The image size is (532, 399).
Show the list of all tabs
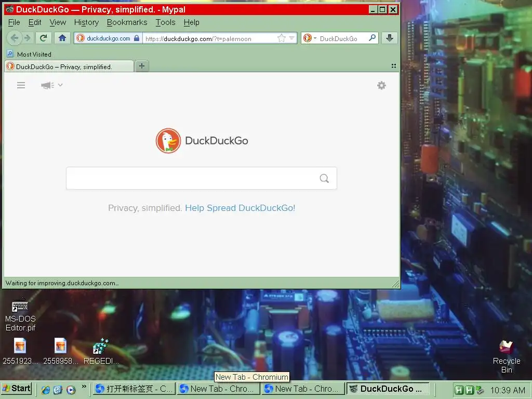point(394,66)
